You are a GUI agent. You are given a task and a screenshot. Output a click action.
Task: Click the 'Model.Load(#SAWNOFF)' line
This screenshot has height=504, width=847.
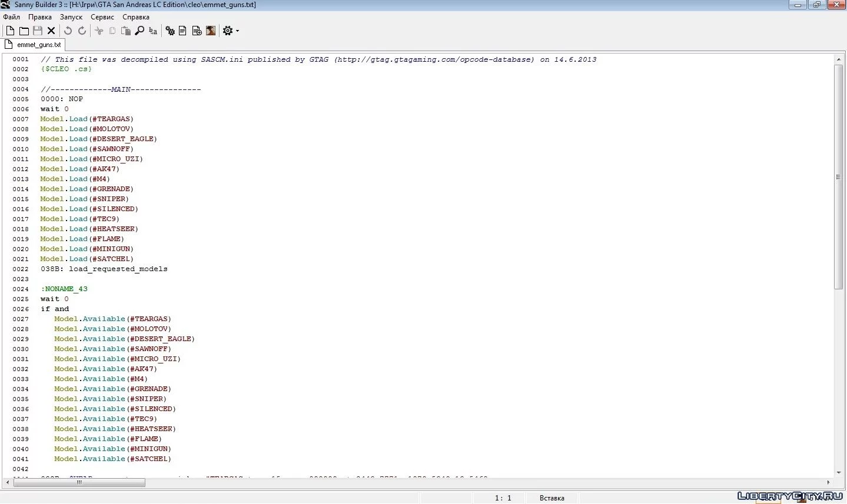click(87, 149)
